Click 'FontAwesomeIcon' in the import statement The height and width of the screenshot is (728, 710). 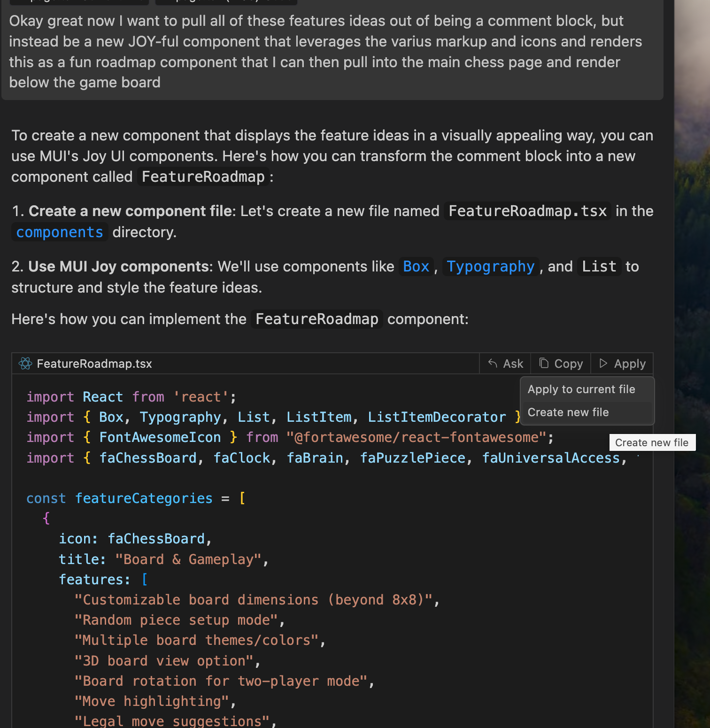(x=160, y=437)
